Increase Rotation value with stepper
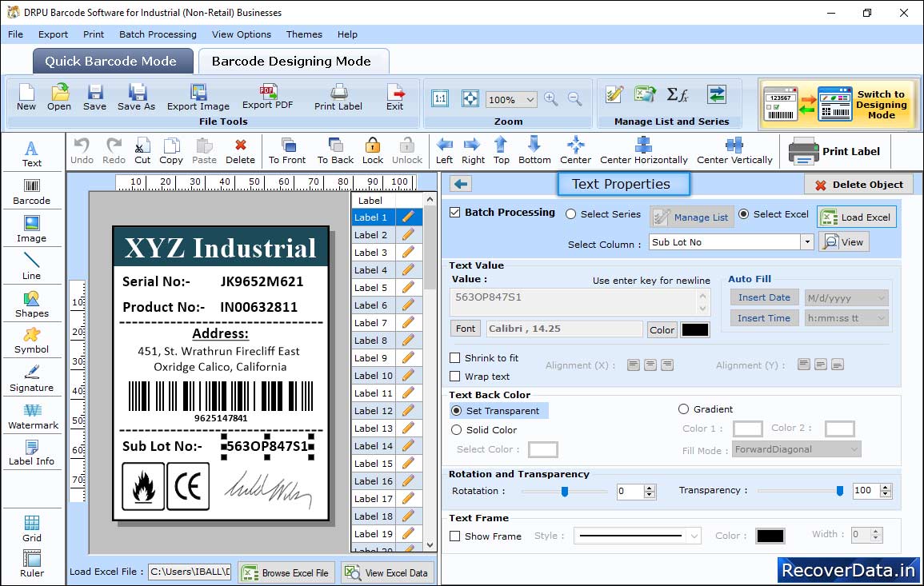 (650, 488)
